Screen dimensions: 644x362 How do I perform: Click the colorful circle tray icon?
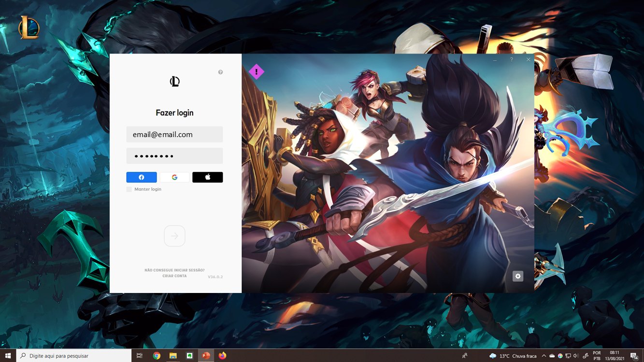559,356
